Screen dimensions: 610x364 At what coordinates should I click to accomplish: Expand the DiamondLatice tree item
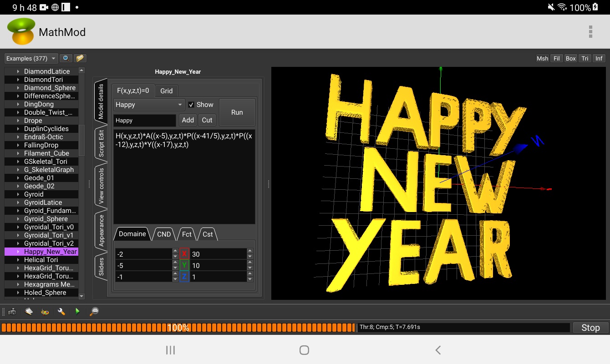point(18,71)
